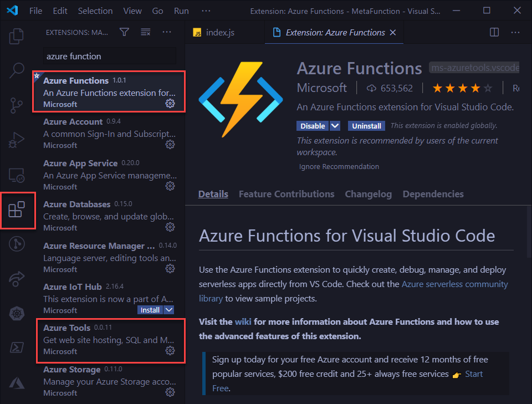Expand Install dropdown for Azure IoT Hub
This screenshot has height=404, width=532.
point(169,310)
